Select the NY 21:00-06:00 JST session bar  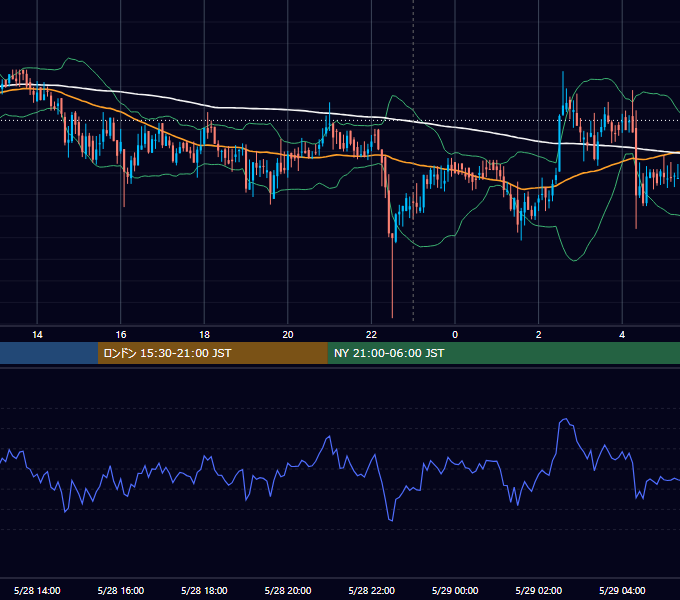(x=503, y=353)
